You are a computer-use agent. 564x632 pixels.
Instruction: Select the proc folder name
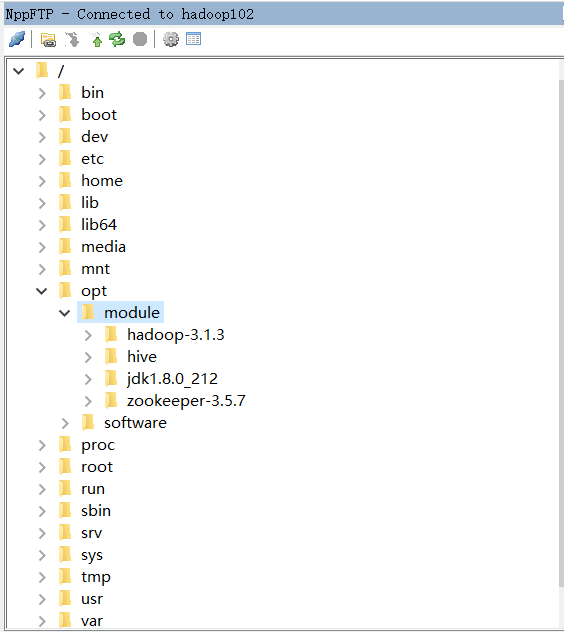point(98,445)
